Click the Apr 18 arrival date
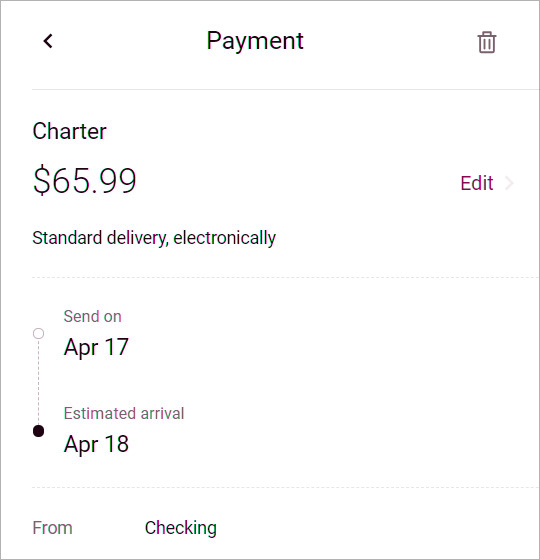Image resolution: width=540 pixels, height=560 pixels. click(96, 444)
